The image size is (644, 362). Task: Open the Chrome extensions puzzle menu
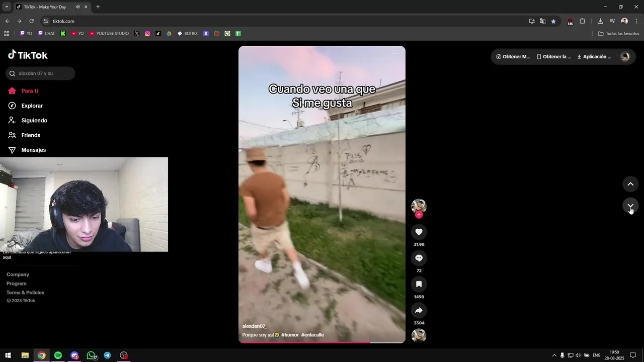click(583, 21)
